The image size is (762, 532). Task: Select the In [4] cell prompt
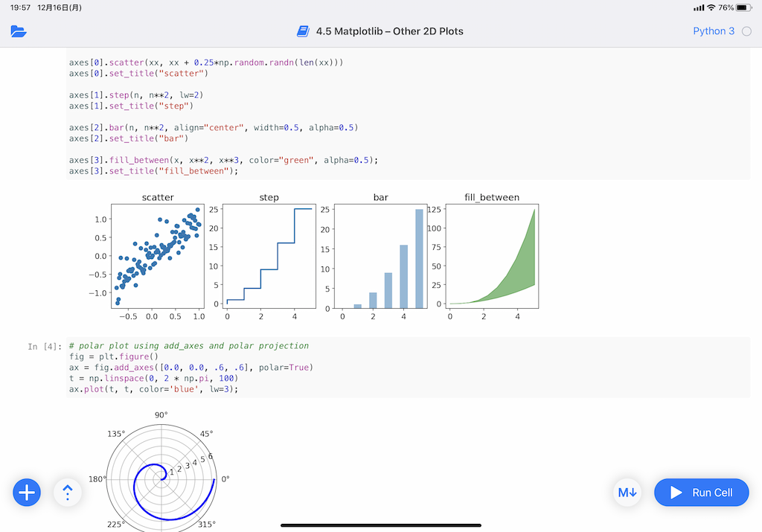click(x=45, y=347)
